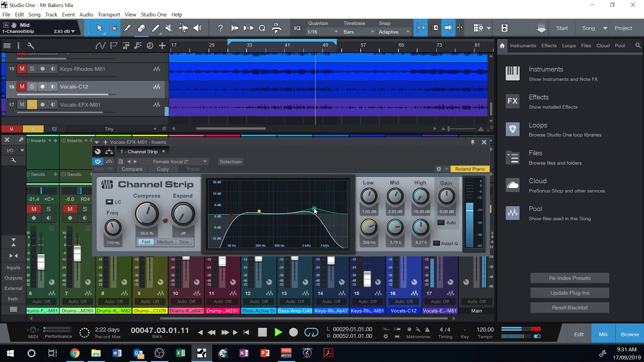644x362 pixels.
Task: Select the Range tool
Action: click(114, 28)
